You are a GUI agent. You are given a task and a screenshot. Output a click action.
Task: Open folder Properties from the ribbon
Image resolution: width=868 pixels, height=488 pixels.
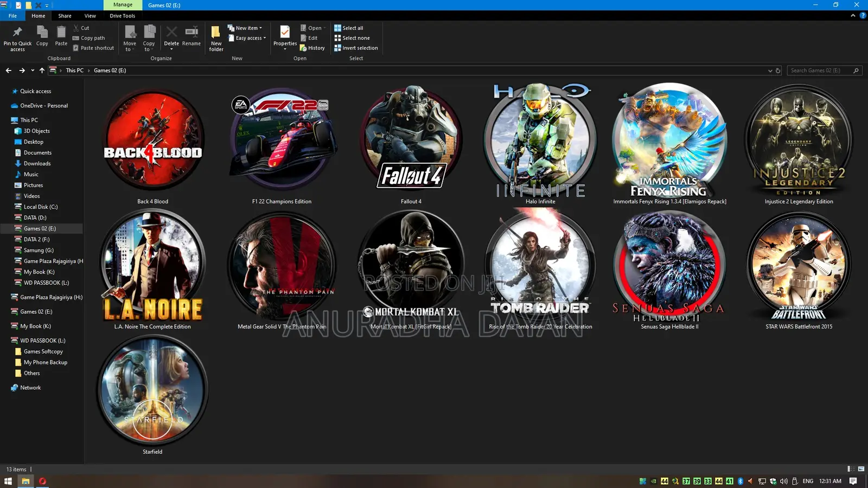[x=284, y=37]
